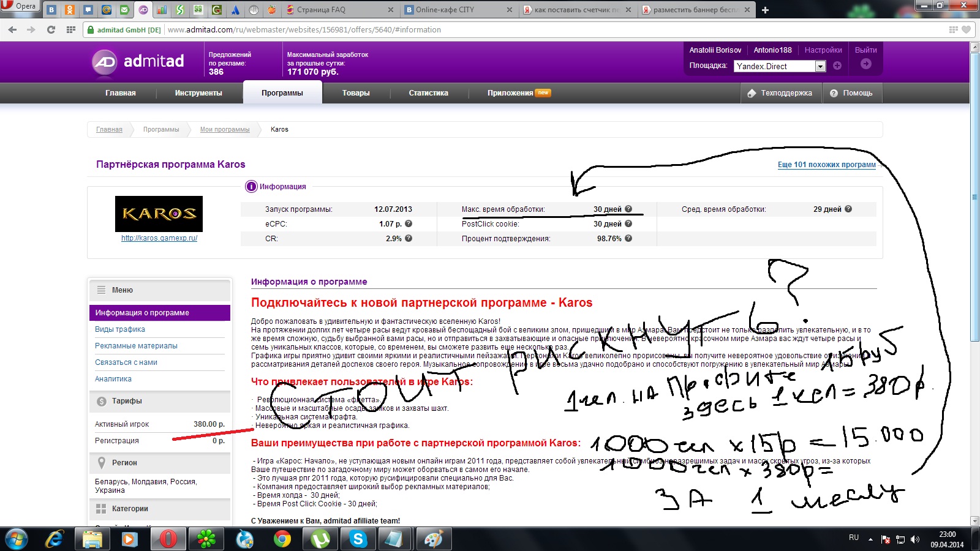Click the Мои программы breadcrumb link
Image resolution: width=980 pixels, height=551 pixels.
225,129
